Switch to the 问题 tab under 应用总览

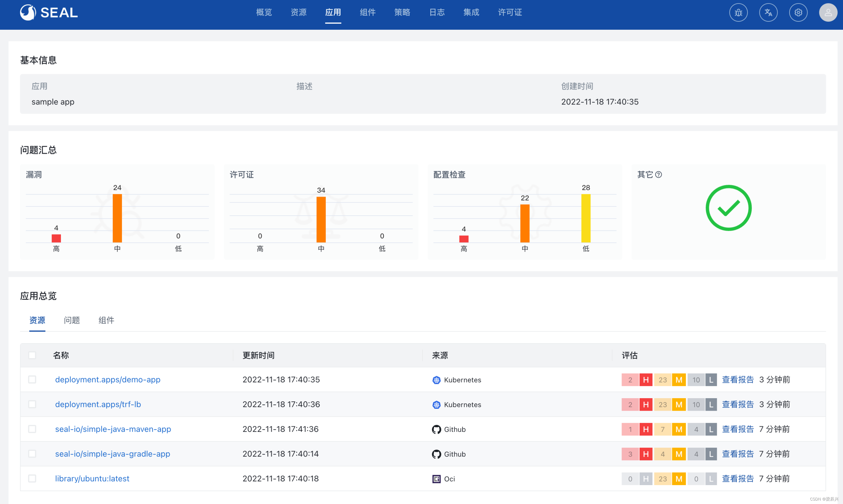click(72, 320)
